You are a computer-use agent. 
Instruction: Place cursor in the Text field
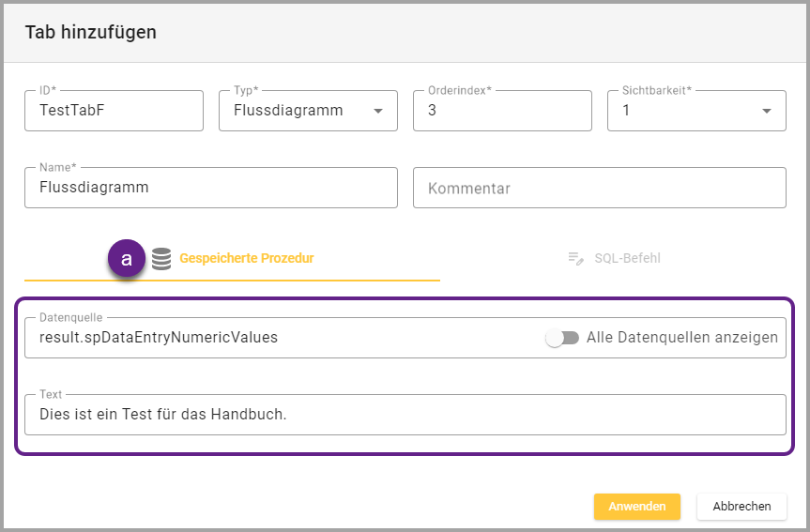[x=405, y=415]
